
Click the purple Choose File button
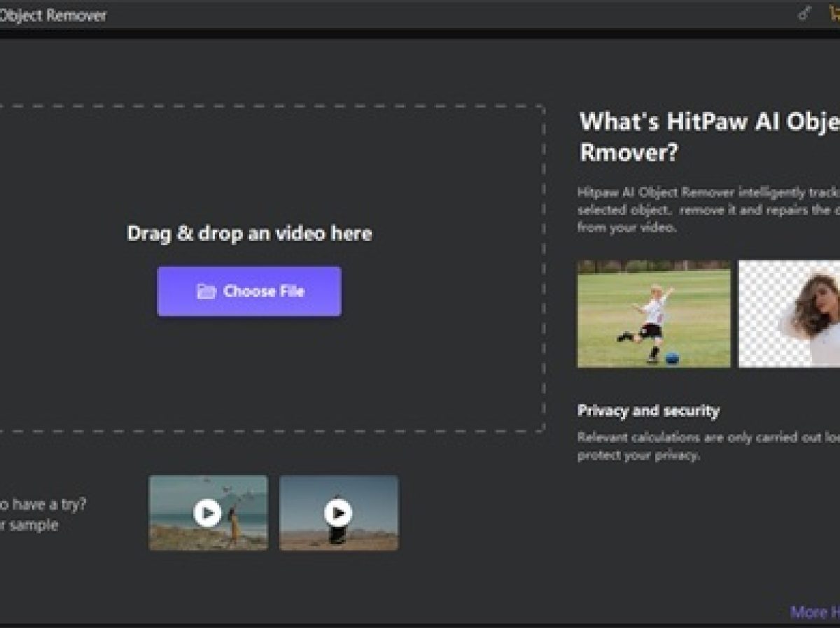click(249, 291)
